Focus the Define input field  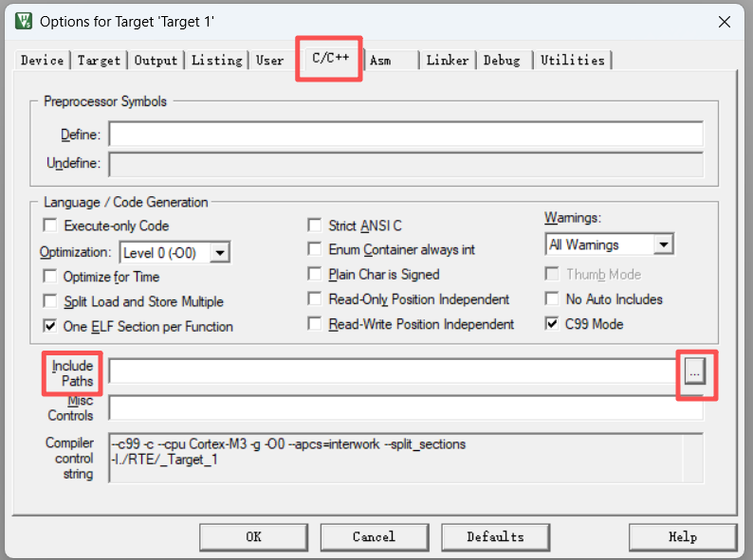pos(406,134)
